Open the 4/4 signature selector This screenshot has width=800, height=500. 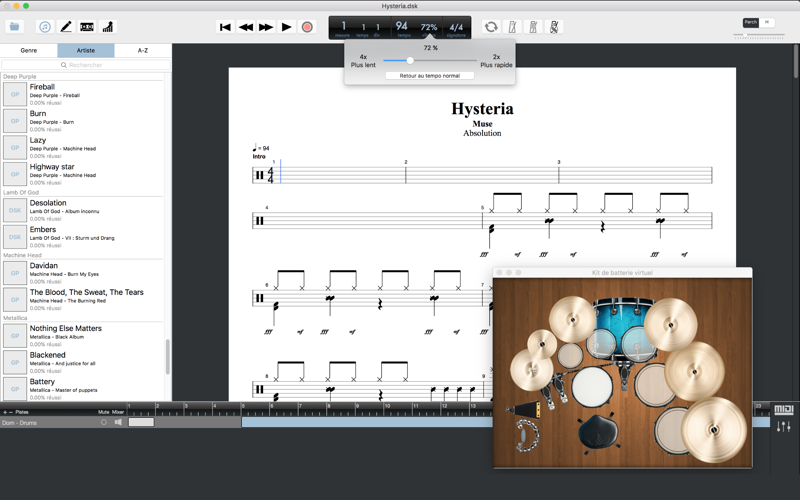[x=456, y=28]
